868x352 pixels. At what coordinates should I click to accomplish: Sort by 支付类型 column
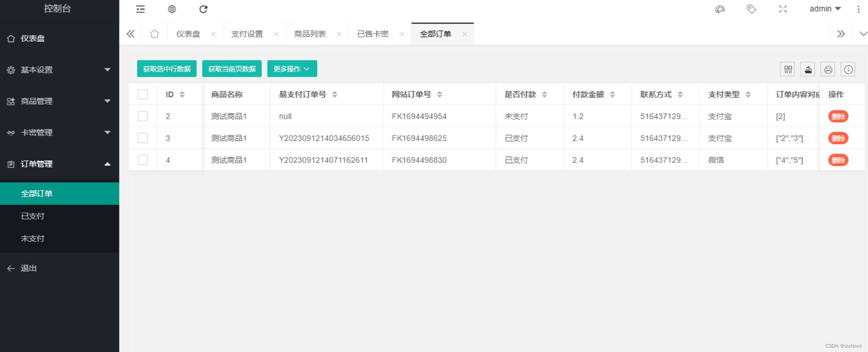tap(748, 95)
